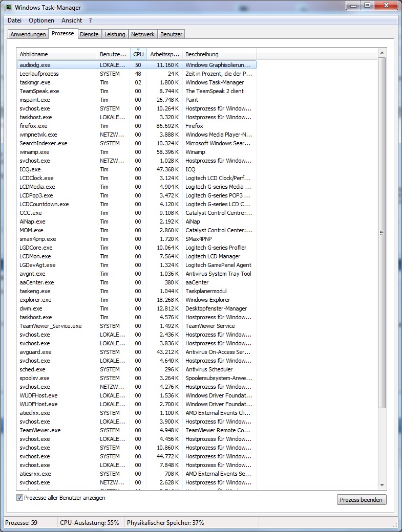Open the Optionen menu
This screenshot has width=402, height=532.
click(x=41, y=20)
